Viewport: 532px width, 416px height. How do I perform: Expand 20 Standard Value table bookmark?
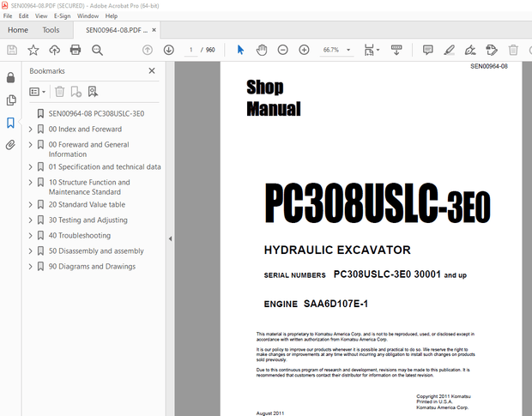point(31,205)
